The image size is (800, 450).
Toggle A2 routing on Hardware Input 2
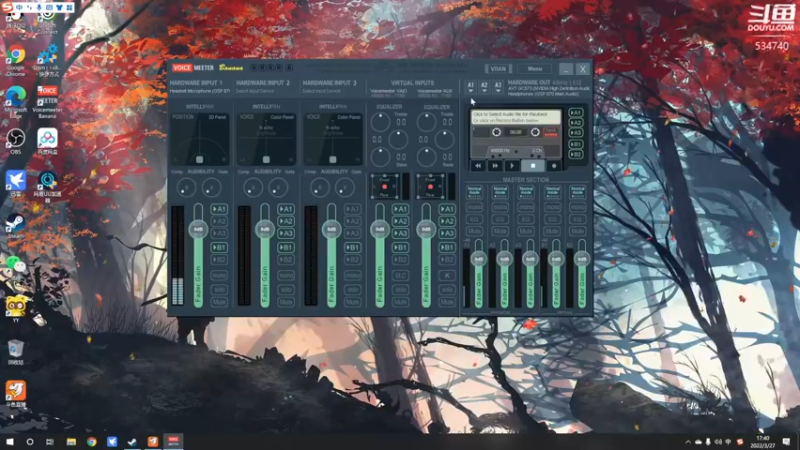pyautogui.click(x=286, y=221)
